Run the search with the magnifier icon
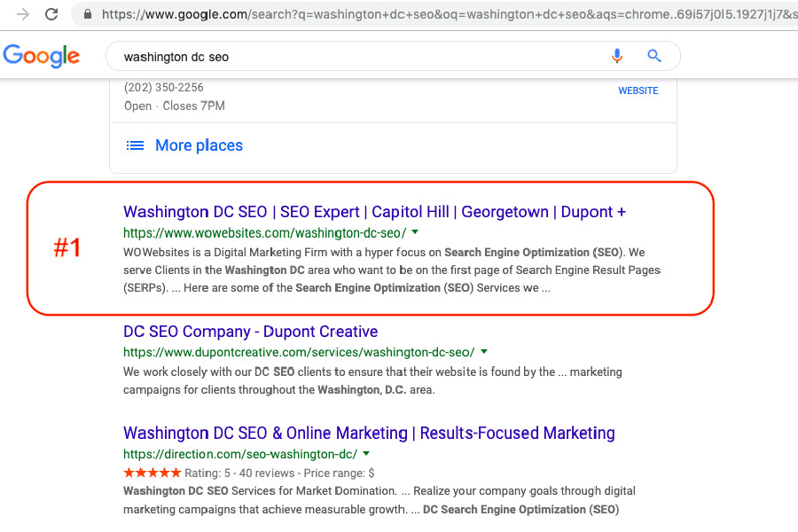This screenshot has width=798, height=532. pos(654,56)
